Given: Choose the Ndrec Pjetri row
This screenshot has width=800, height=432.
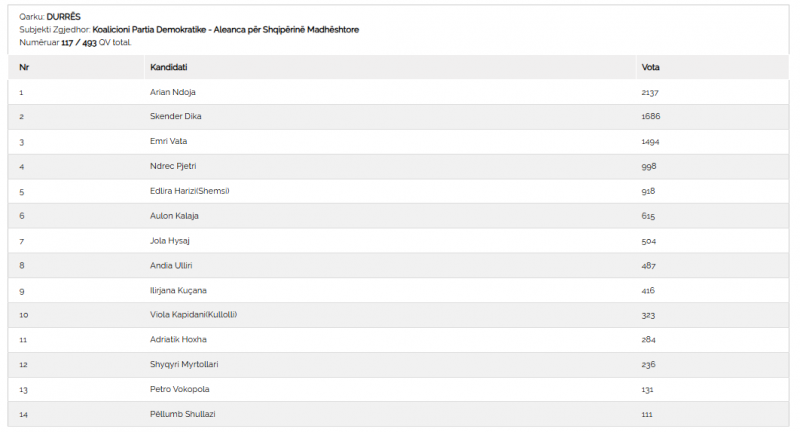Looking at the screenshot, I should 398,166.
